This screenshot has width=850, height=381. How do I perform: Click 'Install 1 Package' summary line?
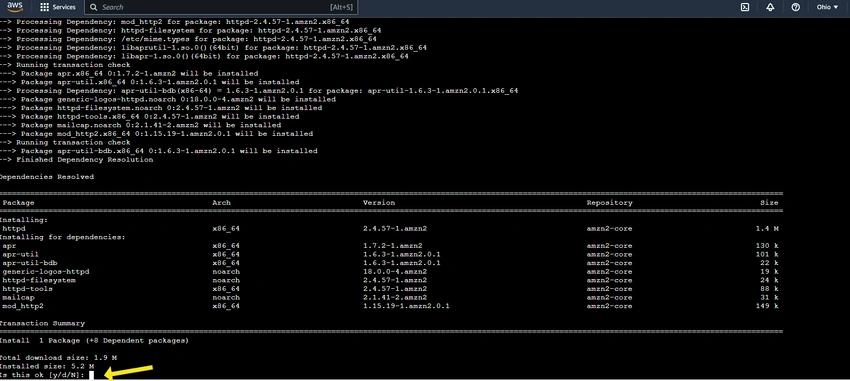pyautogui.click(x=94, y=340)
